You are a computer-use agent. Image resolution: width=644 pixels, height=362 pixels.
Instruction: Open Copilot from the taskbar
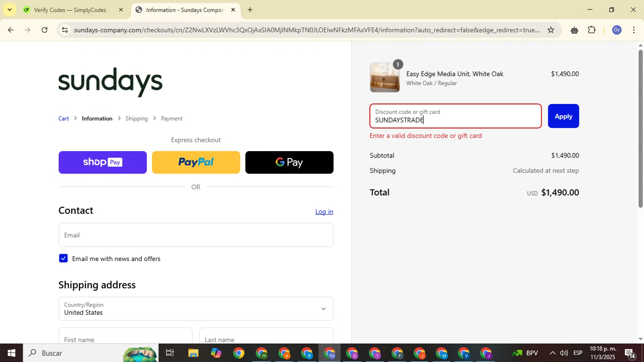click(x=216, y=353)
